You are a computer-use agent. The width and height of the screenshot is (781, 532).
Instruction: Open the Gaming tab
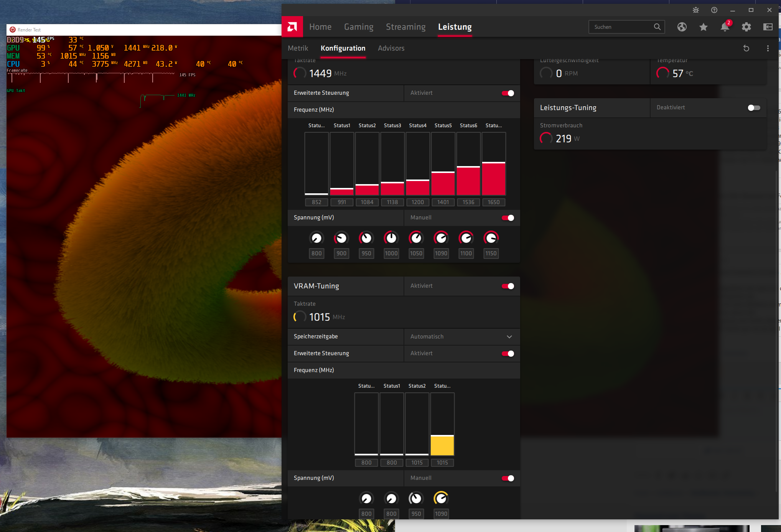(x=358, y=27)
